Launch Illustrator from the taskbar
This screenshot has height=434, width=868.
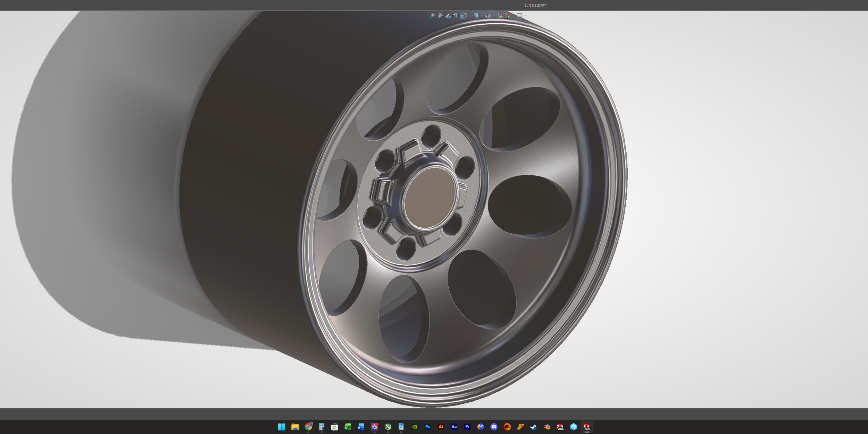coord(441,427)
